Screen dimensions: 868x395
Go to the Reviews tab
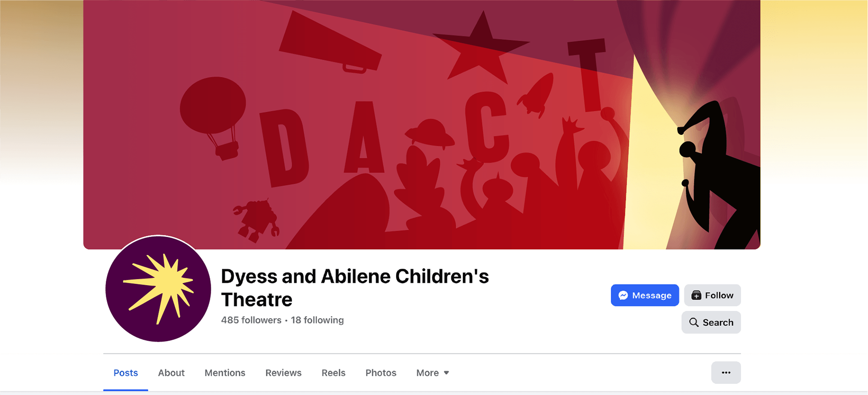[x=283, y=373]
